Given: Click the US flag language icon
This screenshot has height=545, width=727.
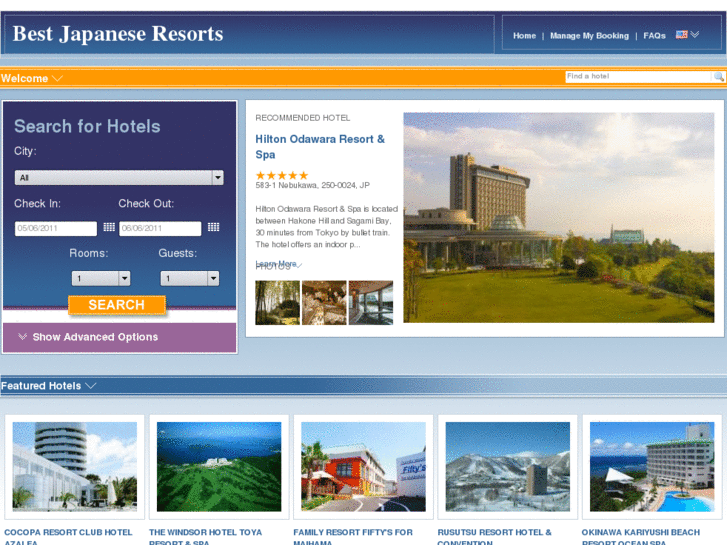Looking at the screenshot, I should pyautogui.click(x=681, y=35).
